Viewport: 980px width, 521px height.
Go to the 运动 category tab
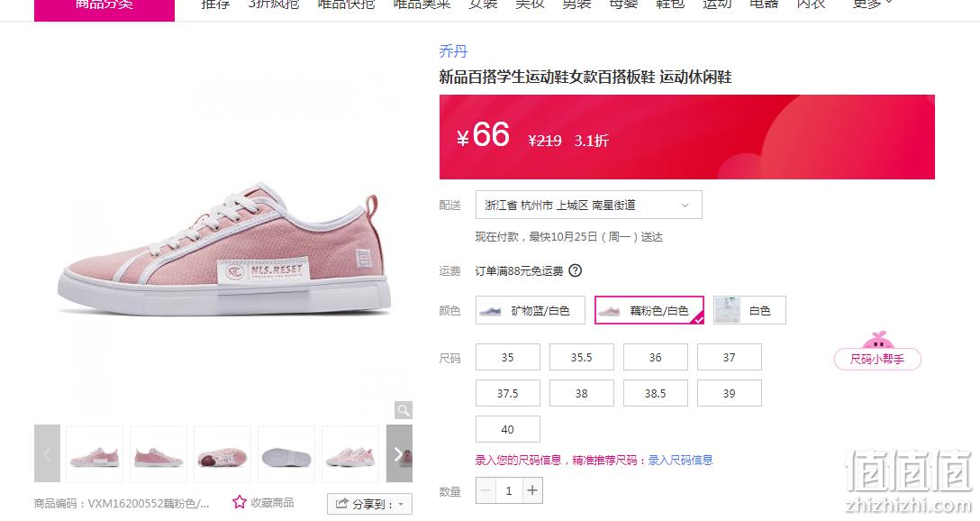pos(717,5)
